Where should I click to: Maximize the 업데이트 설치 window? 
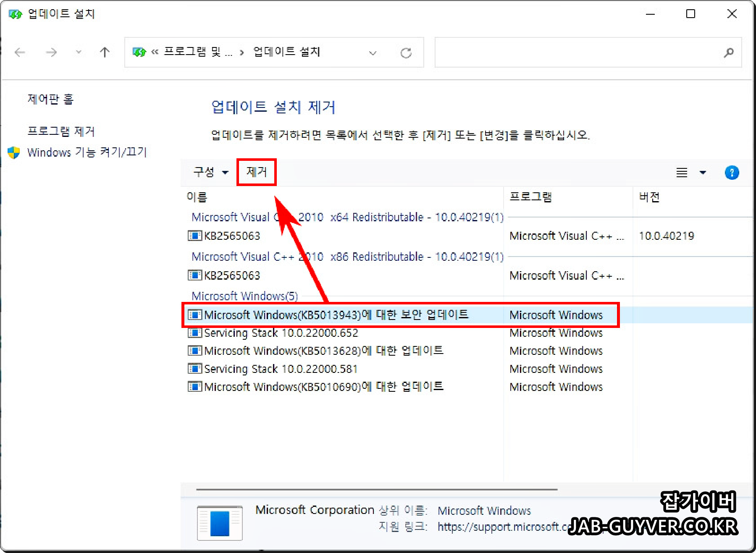pos(690,14)
